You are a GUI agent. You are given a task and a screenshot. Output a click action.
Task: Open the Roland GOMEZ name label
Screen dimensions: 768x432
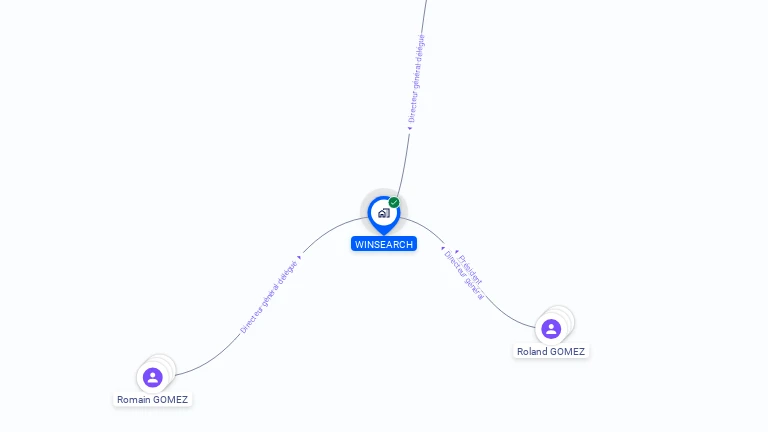pos(551,352)
